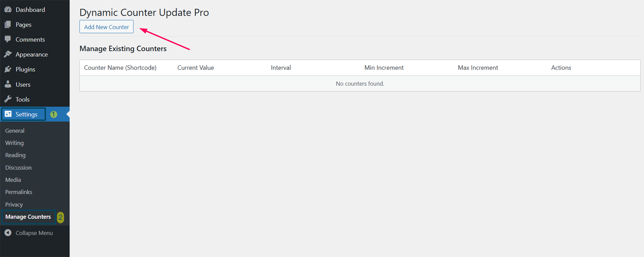
Task: Open Reading settings
Action: click(15, 155)
